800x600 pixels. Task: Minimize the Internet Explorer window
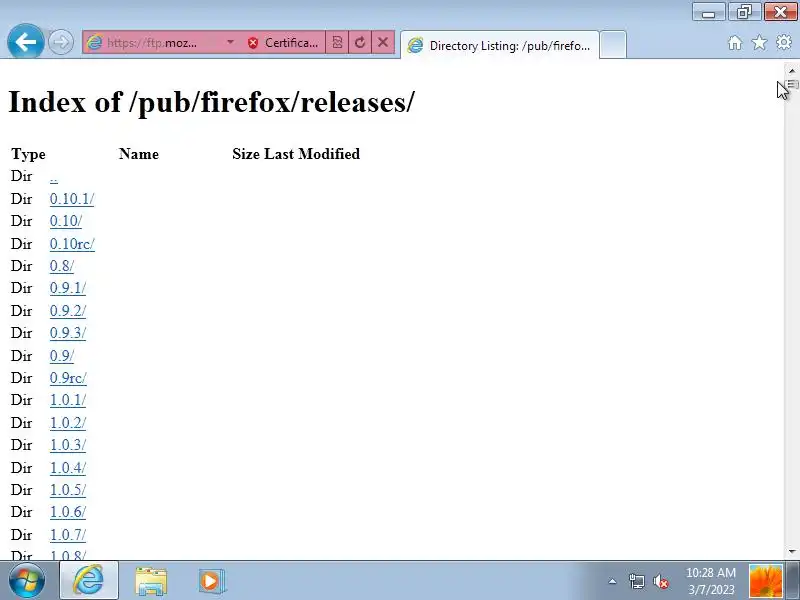tap(708, 12)
